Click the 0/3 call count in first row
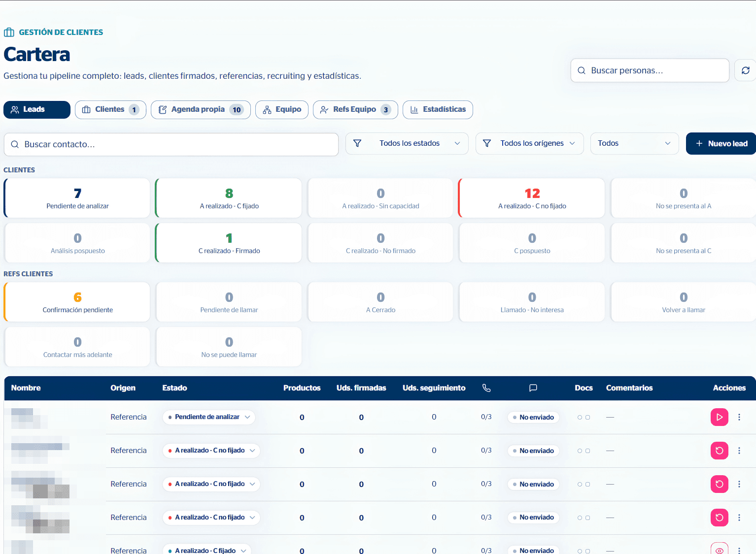Image resolution: width=756 pixels, height=554 pixels. (486, 417)
